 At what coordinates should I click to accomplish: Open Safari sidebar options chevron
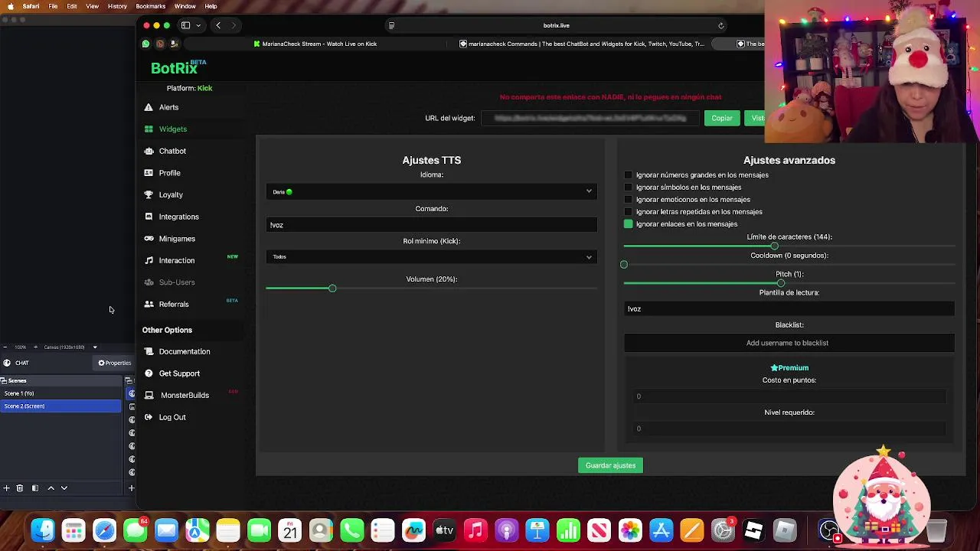click(x=198, y=25)
